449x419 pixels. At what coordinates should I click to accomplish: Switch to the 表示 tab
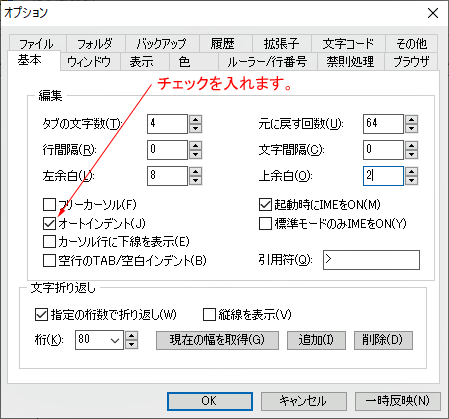(142, 62)
